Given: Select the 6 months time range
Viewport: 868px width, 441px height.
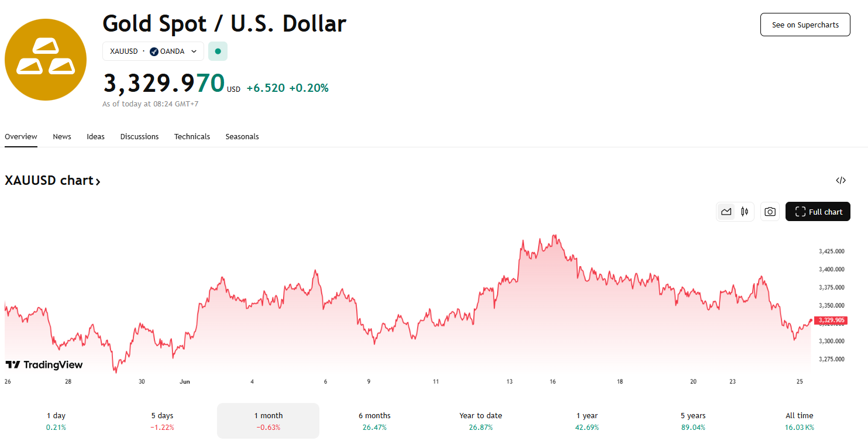Looking at the screenshot, I should (x=374, y=421).
